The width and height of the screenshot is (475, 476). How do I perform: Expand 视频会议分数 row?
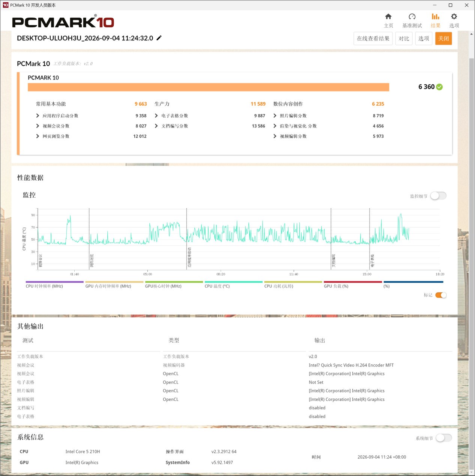pyautogui.click(x=38, y=126)
